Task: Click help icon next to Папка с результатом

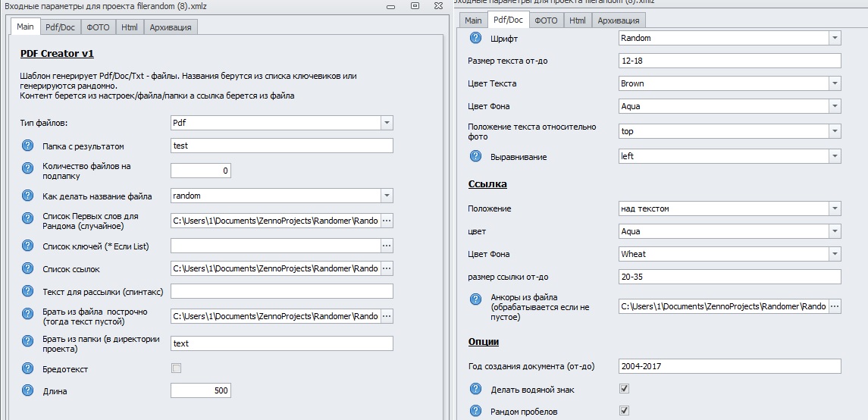Action: pos(28,146)
